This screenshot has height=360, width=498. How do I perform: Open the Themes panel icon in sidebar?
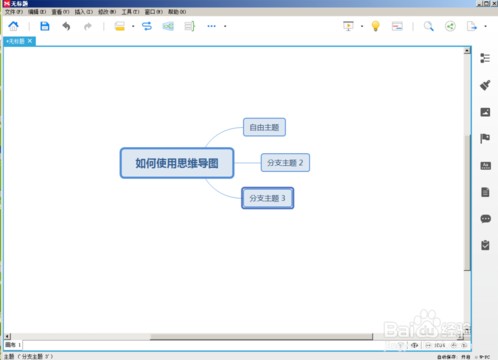click(x=485, y=166)
